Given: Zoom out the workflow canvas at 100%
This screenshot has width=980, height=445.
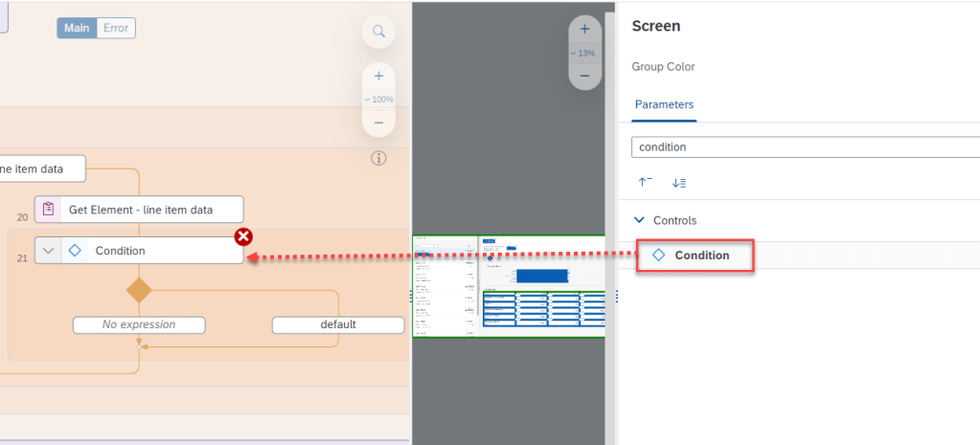Looking at the screenshot, I should pos(378,122).
